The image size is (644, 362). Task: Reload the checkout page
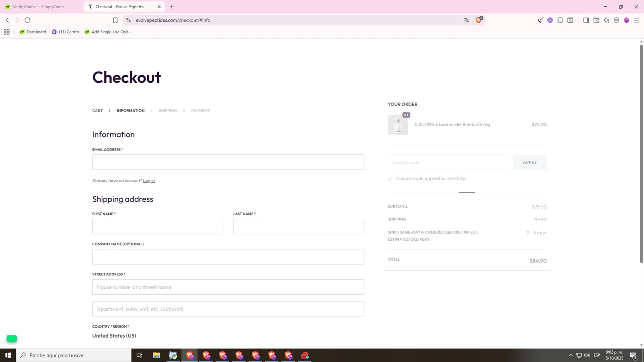click(27, 20)
